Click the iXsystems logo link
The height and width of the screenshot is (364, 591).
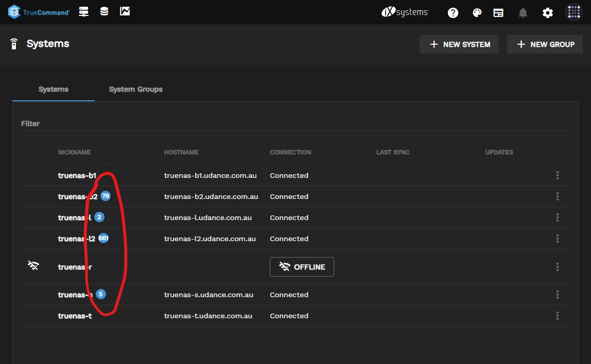pyautogui.click(x=405, y=12)
